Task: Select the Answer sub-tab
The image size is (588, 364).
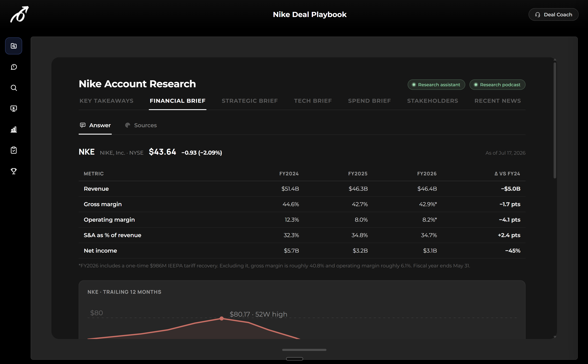Action: pyautogui.click(x=95, y=125)
